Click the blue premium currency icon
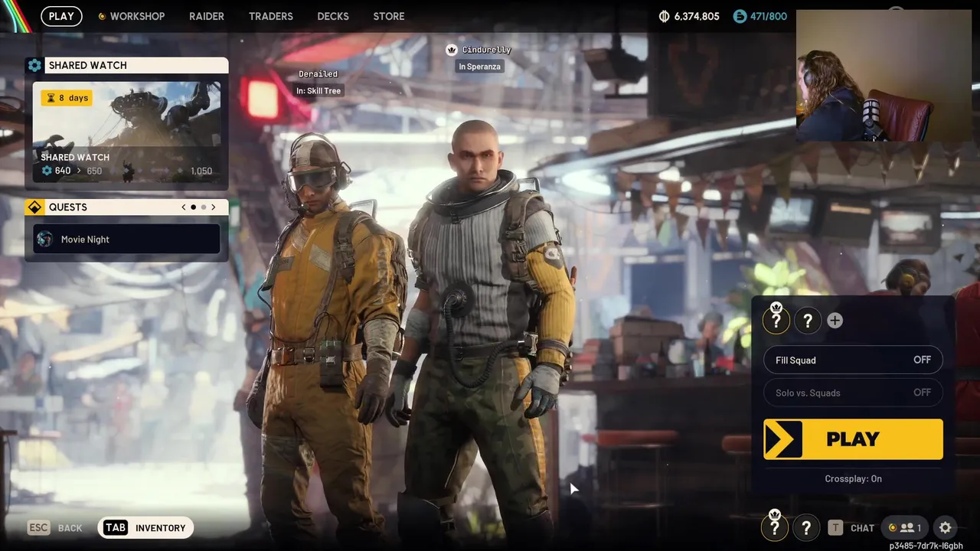 pos(740,16)
